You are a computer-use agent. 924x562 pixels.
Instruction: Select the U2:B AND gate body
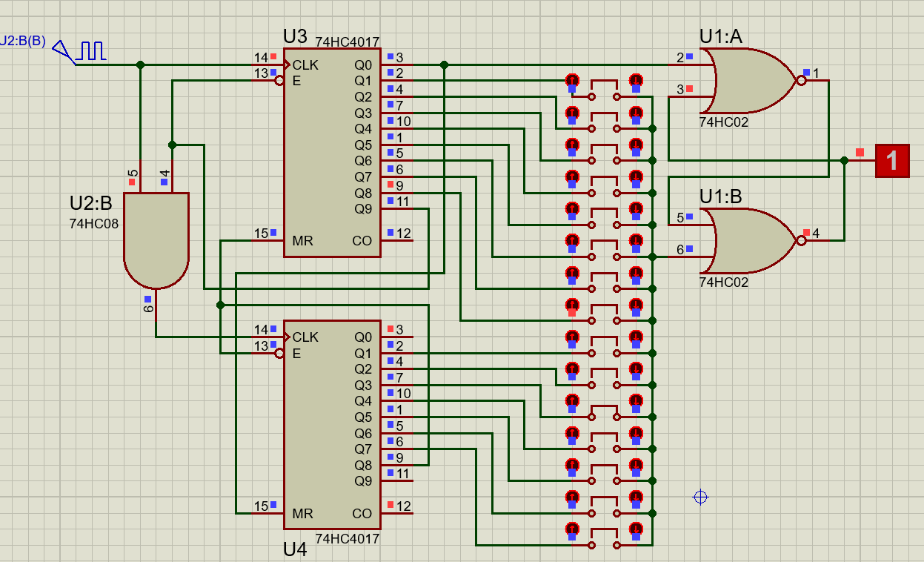(x=156, y=240)
